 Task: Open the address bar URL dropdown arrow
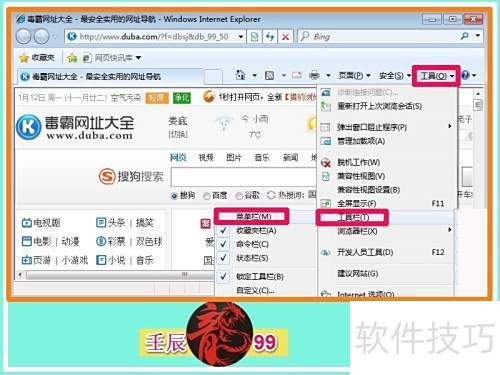[x=241, y=37]
